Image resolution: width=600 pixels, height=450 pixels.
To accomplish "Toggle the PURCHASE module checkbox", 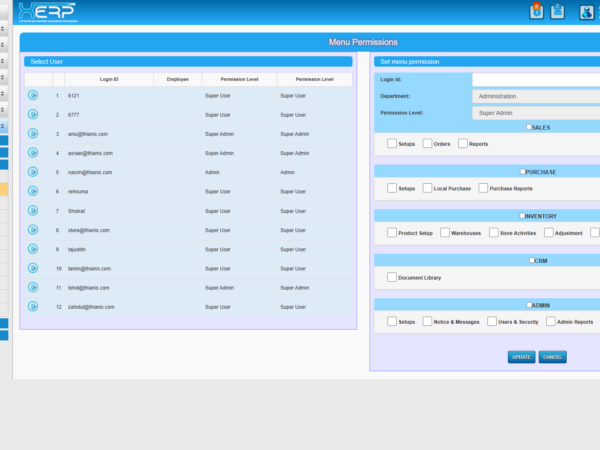I will coord(523,171).
